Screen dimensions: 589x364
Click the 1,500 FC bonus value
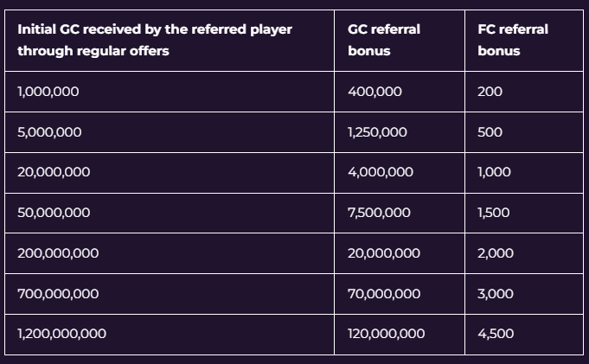point(494,213)
